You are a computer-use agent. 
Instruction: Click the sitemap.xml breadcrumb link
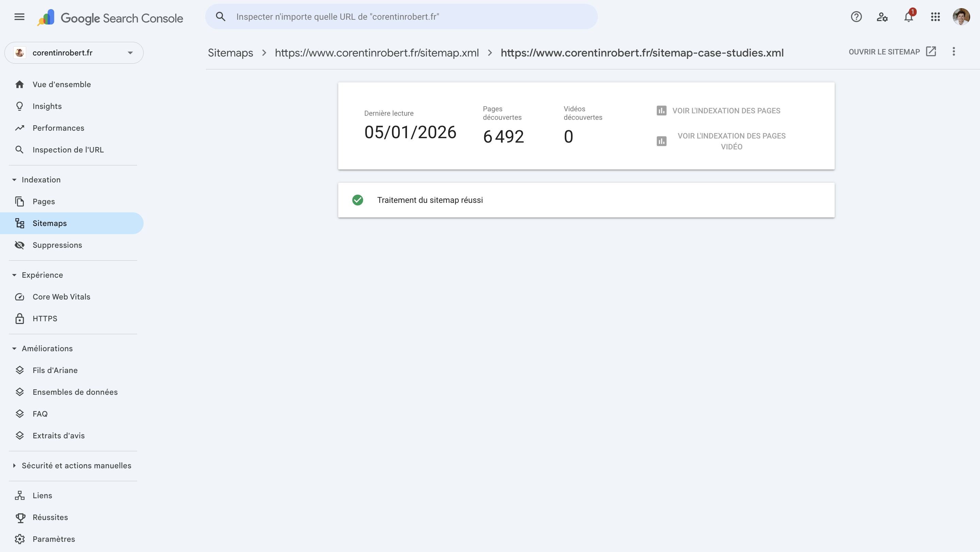377,52
